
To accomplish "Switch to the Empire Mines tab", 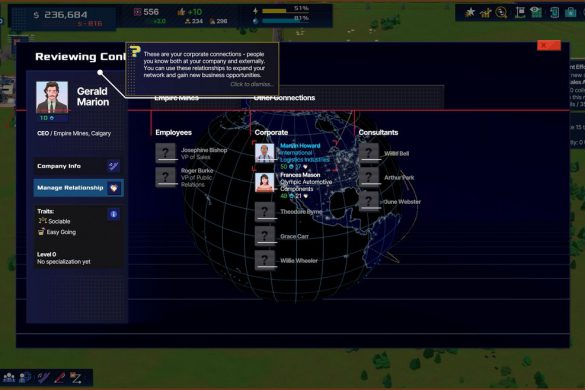I will (176, 98).
